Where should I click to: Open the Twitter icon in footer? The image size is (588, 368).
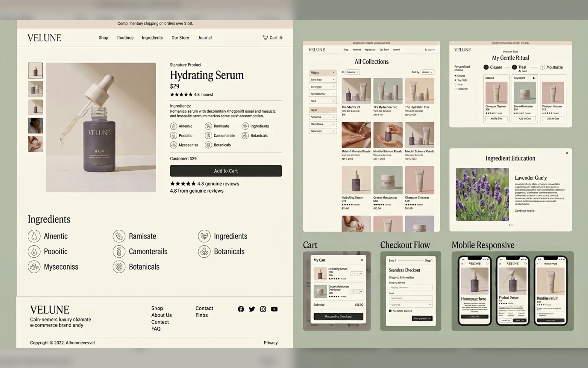[252, 309]
